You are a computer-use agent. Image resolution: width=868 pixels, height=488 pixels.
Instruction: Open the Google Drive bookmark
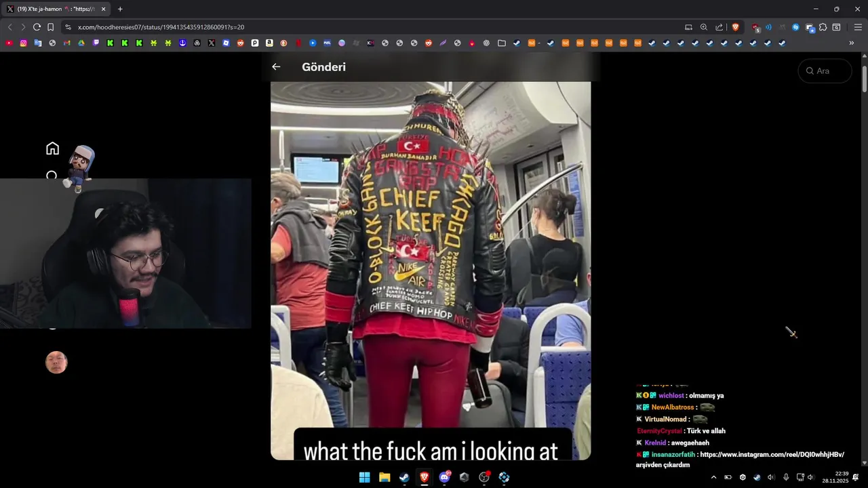click(x=81, y=43)
